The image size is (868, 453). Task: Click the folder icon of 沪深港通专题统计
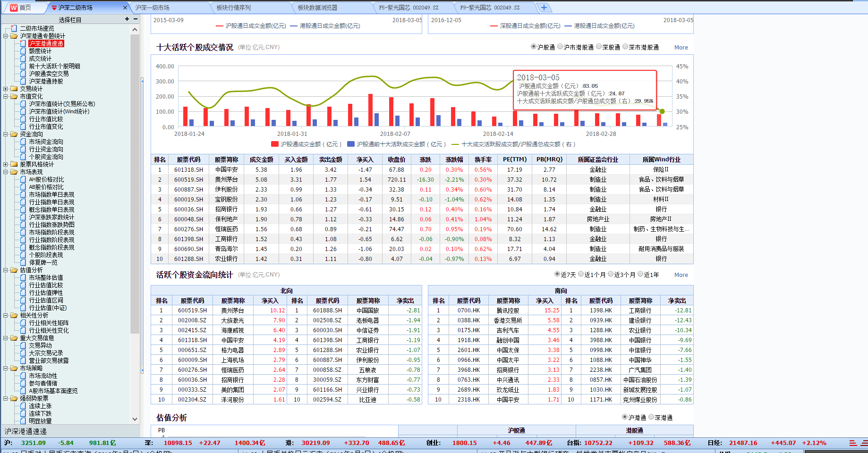click(x=14, y=36)
